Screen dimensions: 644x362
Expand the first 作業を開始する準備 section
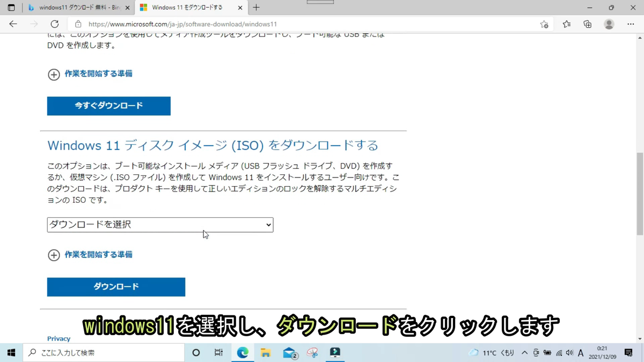[90, 74]
